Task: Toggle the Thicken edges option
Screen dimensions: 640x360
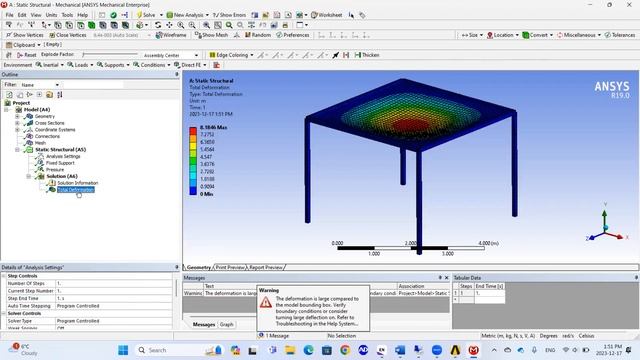Action: pos(367,55)
